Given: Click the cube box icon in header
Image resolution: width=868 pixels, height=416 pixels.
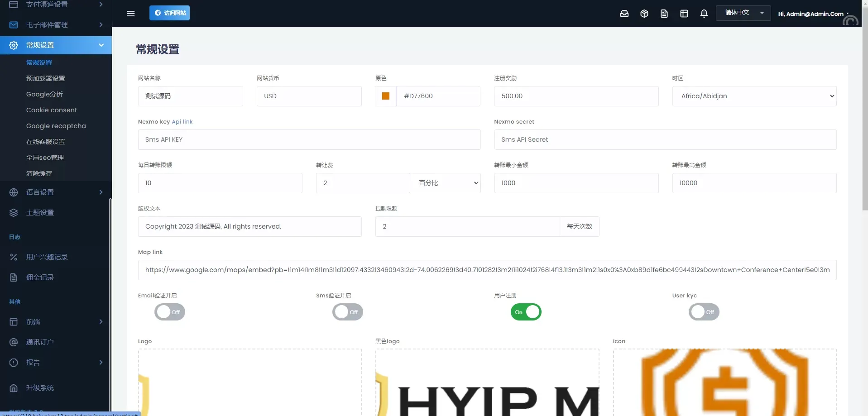Looking at the screenshot, I should (x=644, y=14).
